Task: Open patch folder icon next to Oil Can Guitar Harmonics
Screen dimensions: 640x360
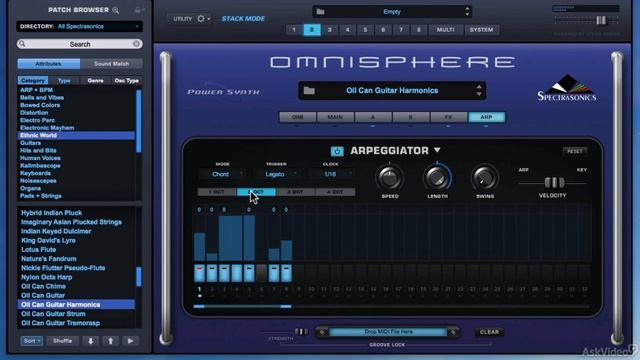Action: click(309, 91)
